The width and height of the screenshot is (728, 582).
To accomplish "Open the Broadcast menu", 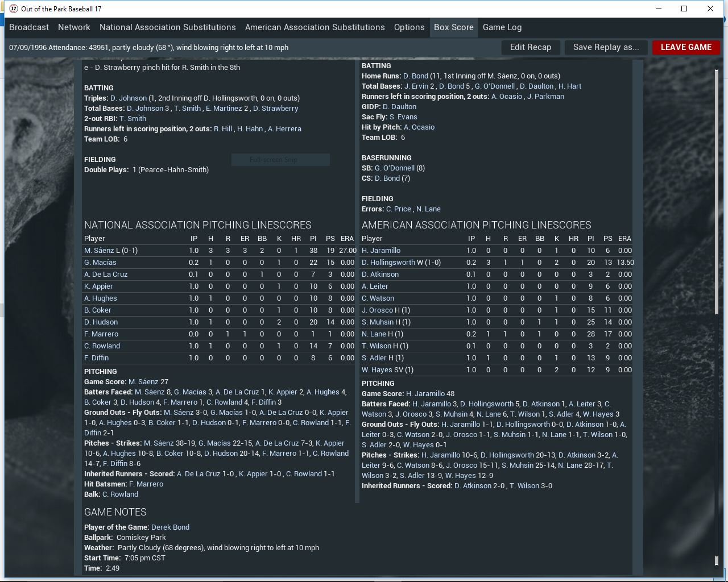I will click(x=29, y=27).
